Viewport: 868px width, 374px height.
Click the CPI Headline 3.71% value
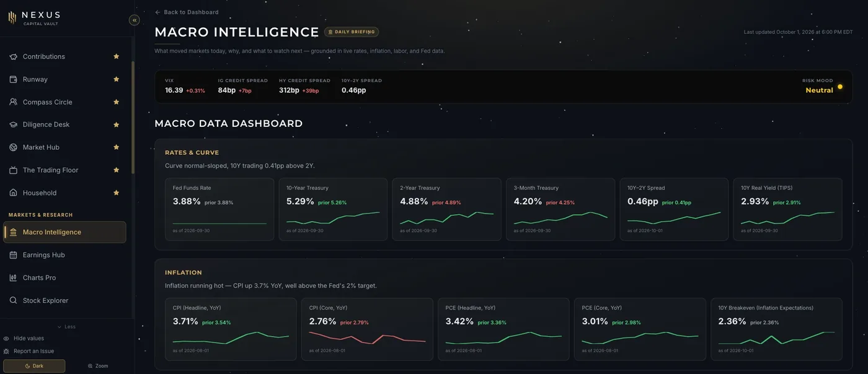185,321
